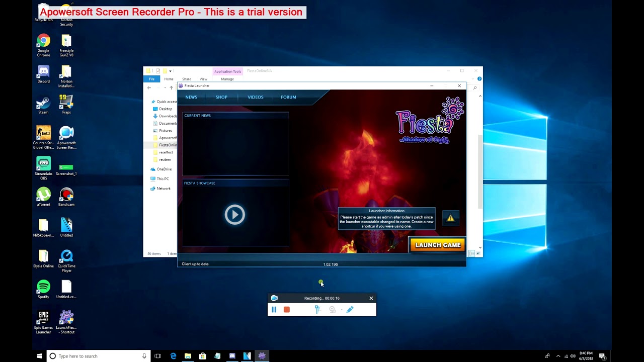Open Microsoft Edge from the taskbar
Image resolution: width=644 pixels, height=362 pixels.
pyautogui.click(x=173, y=356)
